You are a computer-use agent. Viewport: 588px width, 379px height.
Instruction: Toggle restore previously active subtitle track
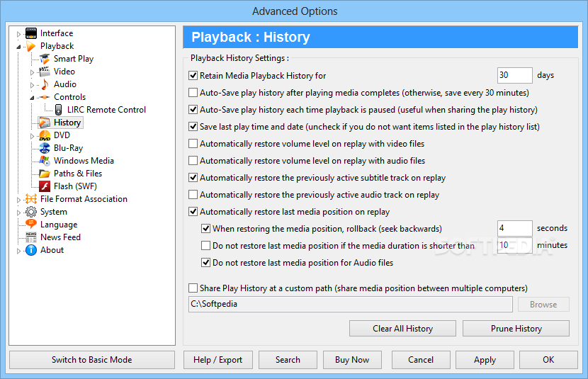tap(193, 178)
